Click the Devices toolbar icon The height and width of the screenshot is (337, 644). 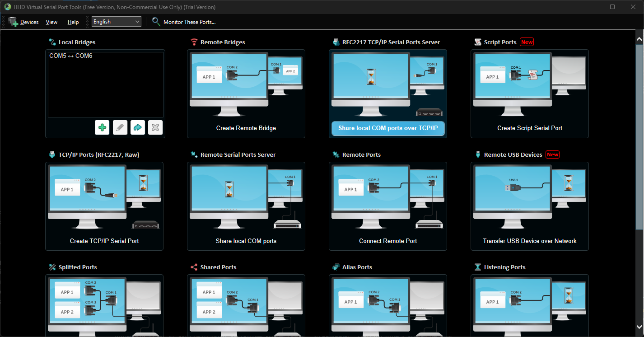pyautogui.click(x=13, y=22)
